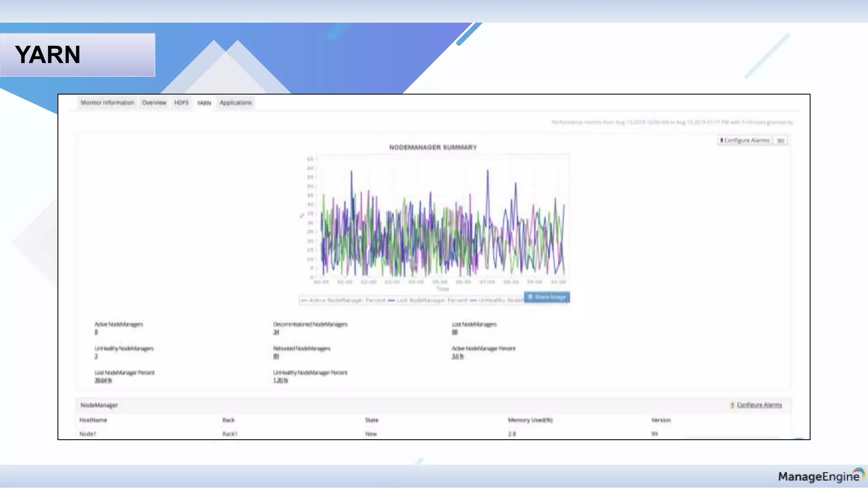Image resolution: width=868 pixels, height=488 pixels.
Task: Open Decommissioned NodeManagers value link
Action: pos(276,332)
